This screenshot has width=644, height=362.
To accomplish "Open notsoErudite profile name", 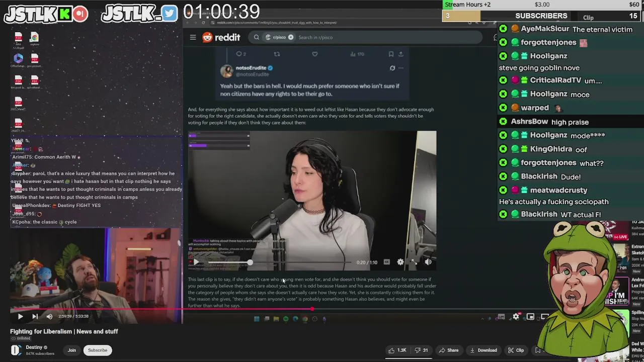I will point(251,68).
